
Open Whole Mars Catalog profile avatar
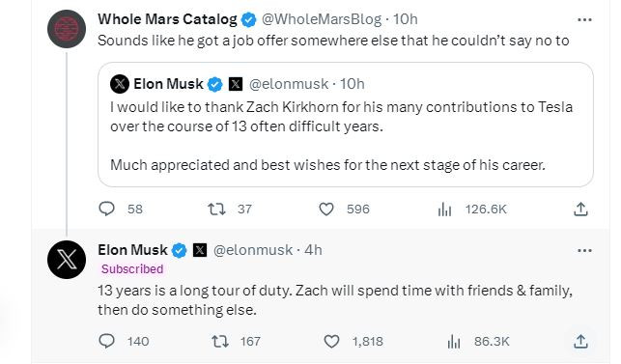(67, 29)
